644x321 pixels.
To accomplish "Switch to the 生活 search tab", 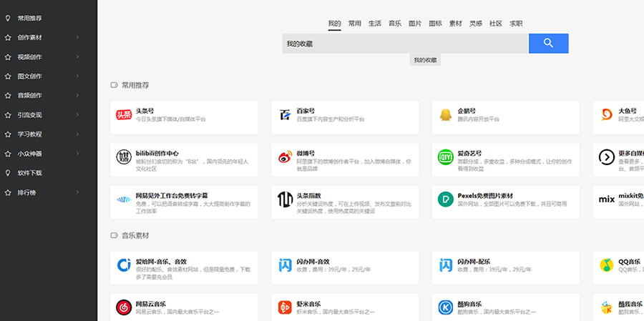I will 374,24.
